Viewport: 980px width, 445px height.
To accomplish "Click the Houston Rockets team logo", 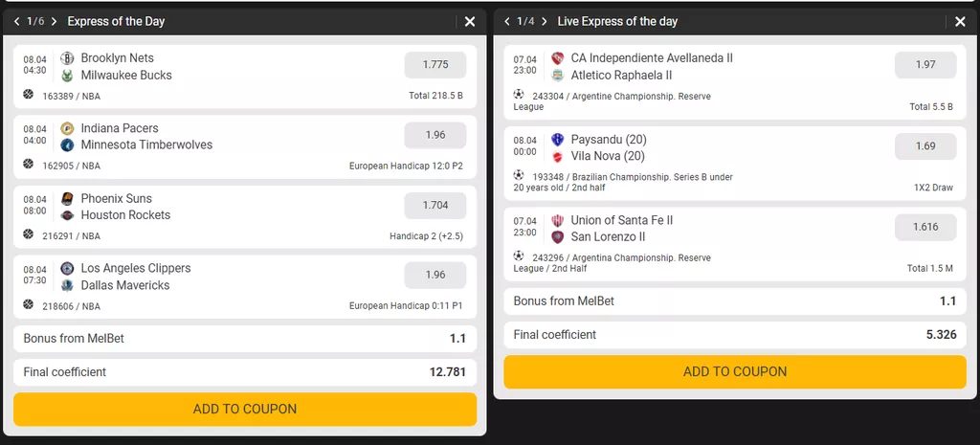I will coord(68,215).
